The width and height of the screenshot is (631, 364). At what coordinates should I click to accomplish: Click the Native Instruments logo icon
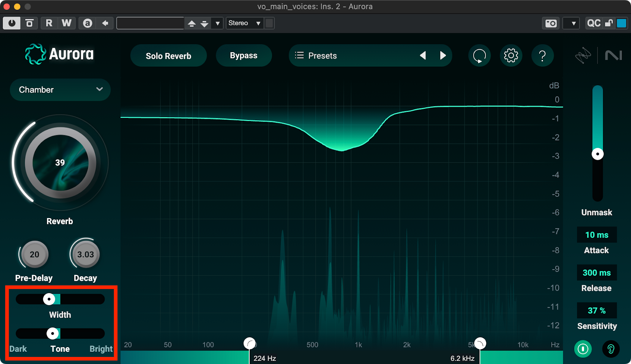click(x=614, y=56)
